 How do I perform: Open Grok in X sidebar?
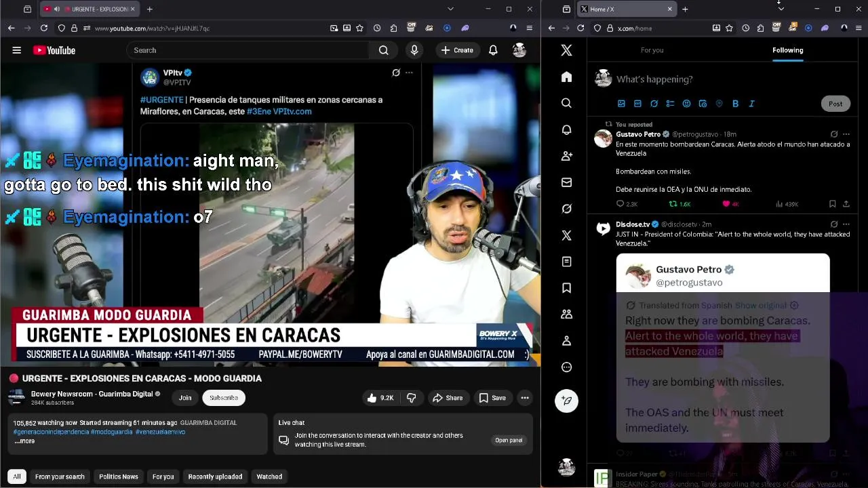pos(566,209)
